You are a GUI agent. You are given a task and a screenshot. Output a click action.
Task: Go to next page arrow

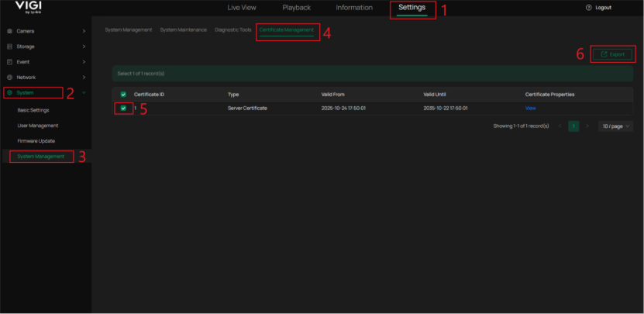point(587,126)
